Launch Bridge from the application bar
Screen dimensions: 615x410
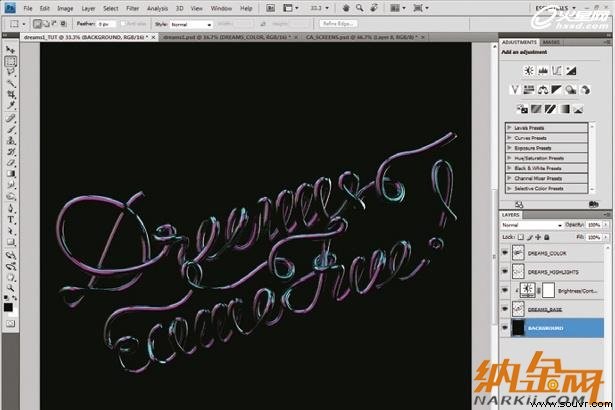[270, 8]
